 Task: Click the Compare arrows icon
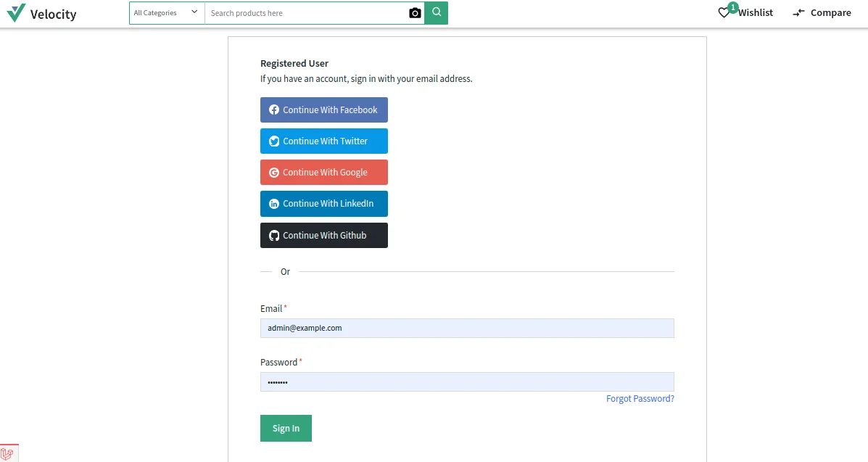click(x=799, y=13)
